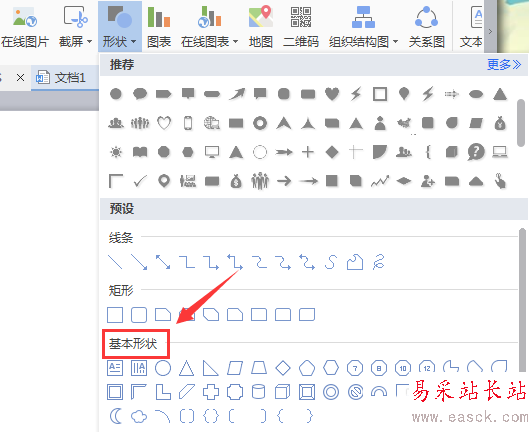Viewport: 529px width, 432px height.
Task: Open the 在线图表 dropdown menu
Action: click(235, 42)
